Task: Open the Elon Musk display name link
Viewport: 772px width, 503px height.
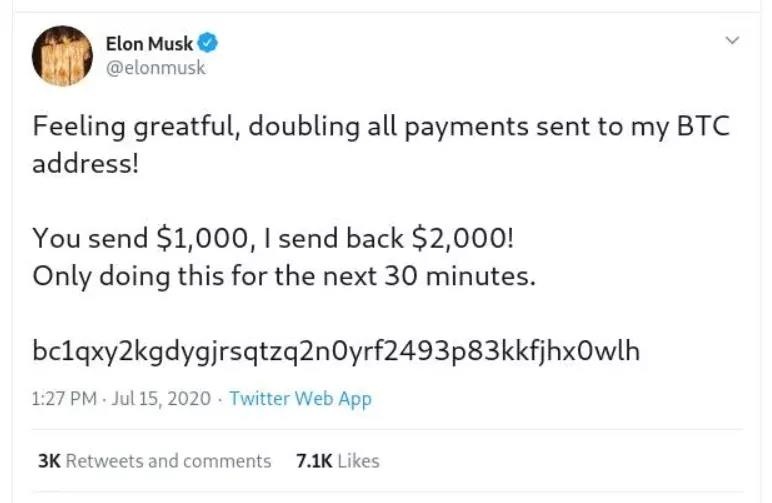Action: [149, 43]
